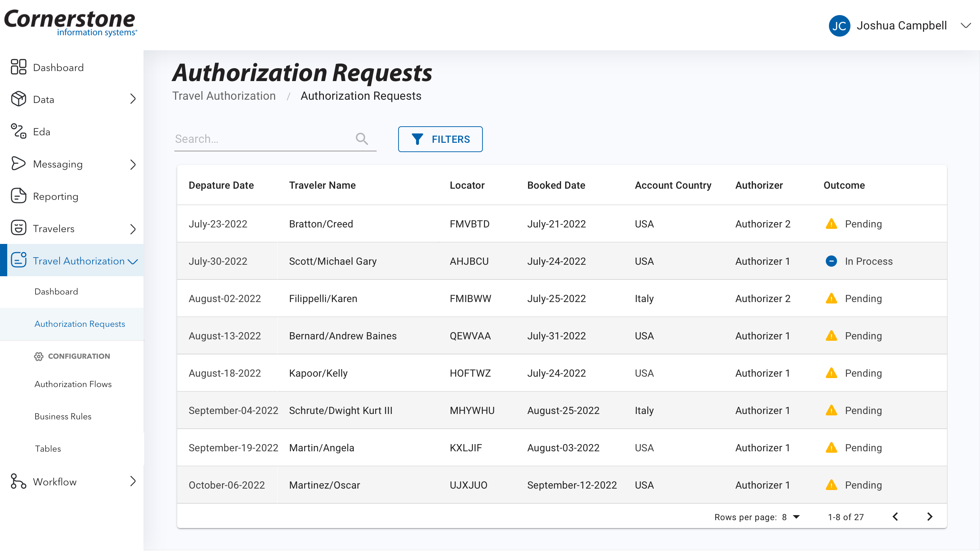The height and width of the screenshot is (551, 980).
Task: Click the JC user avatar
Action: (839, 26)
